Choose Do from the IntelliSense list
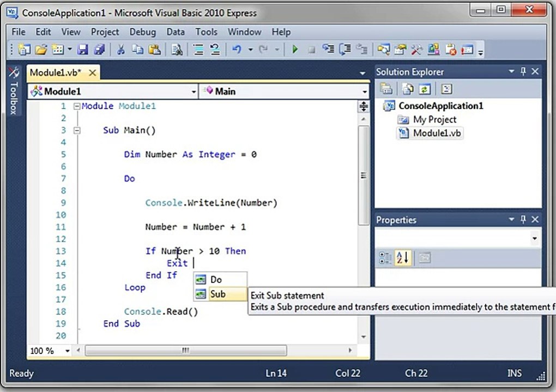556x392 pixels. (x=220, y=279)
